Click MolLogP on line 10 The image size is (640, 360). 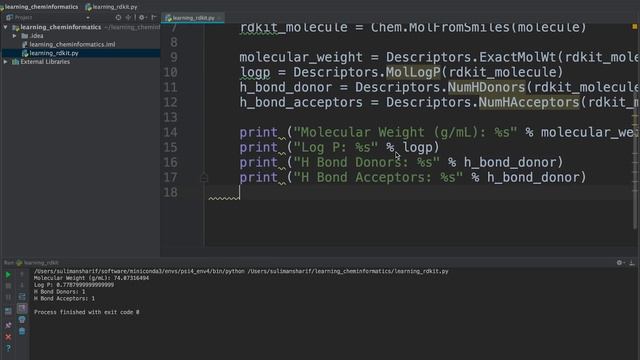coord(413,73)
